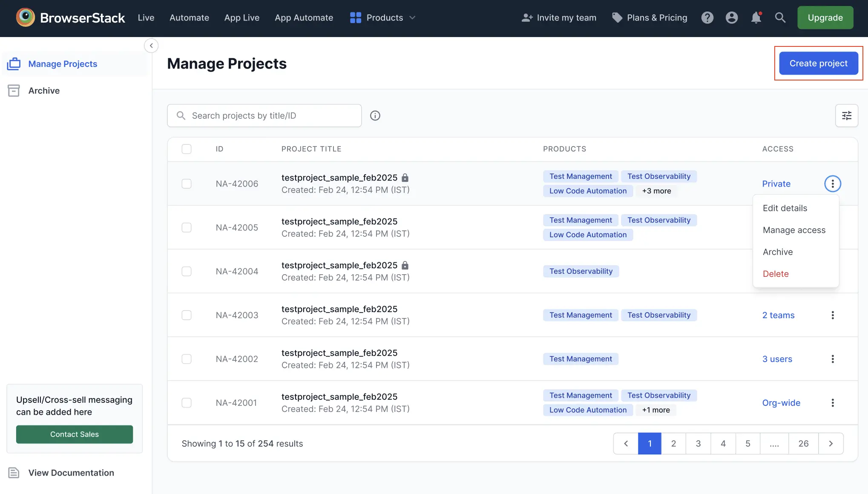Collapse the sidebar with chevron button
Screen dimensions: 868x494
point(151,46)
